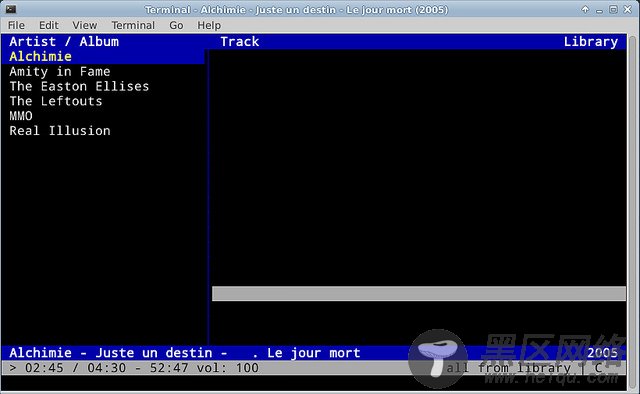640x394 pixels.
Task: Select The Leftouts artist
Action: pos(56,101)
